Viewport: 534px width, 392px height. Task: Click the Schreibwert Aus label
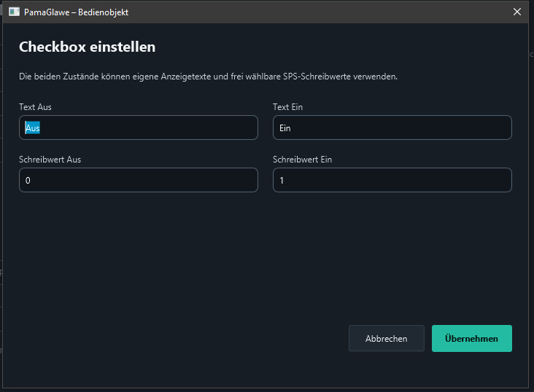(50, 160)
